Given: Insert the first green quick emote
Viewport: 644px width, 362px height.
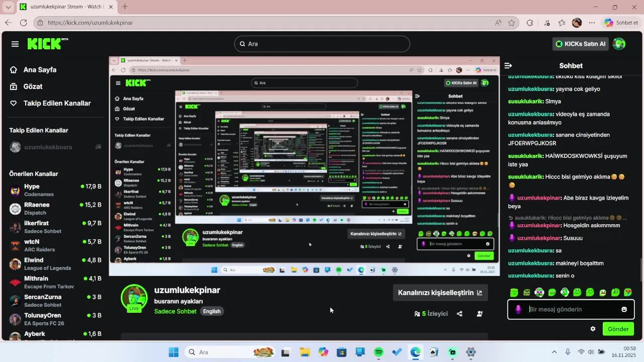Looking at the screenshot, I should point(514,293).
